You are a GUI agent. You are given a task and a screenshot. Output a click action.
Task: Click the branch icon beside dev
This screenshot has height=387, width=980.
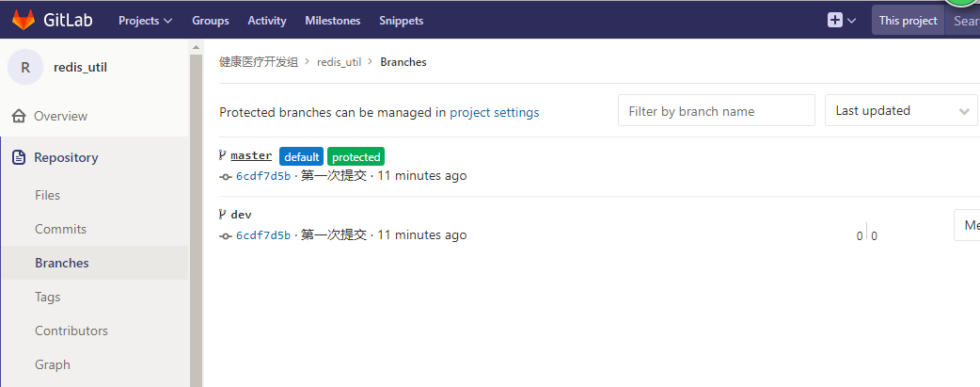[x=223, y=214]
